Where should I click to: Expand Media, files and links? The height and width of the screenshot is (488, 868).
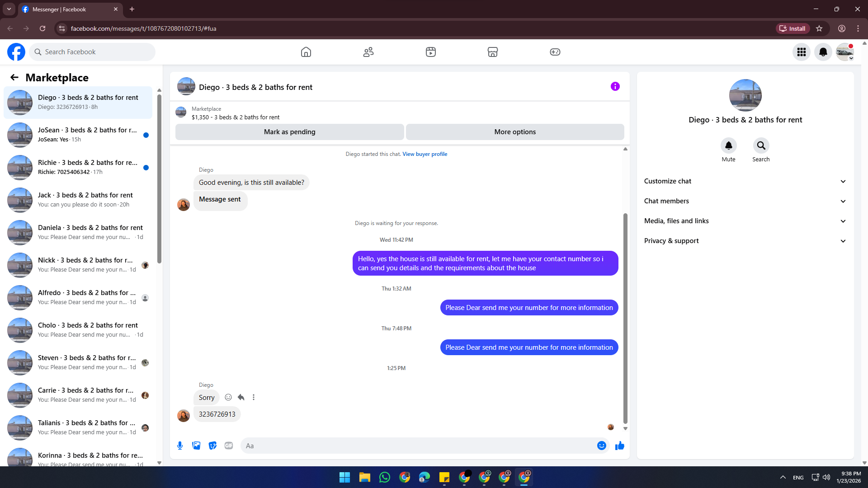(x=745, y=221)
